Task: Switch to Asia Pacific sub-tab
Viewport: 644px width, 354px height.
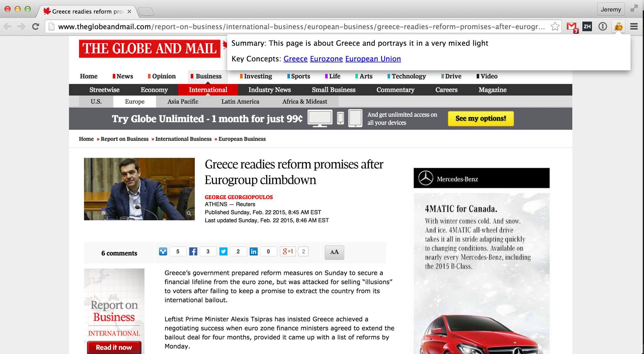Action: (x=183, y=102)
